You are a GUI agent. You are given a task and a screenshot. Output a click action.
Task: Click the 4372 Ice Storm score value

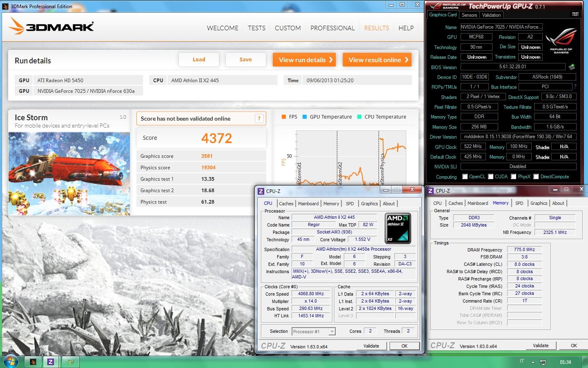pos(216,138)
